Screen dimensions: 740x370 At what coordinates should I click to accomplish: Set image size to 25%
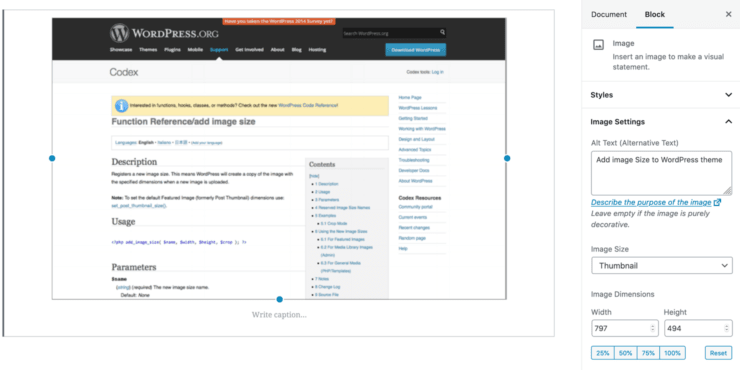[603, 353]
